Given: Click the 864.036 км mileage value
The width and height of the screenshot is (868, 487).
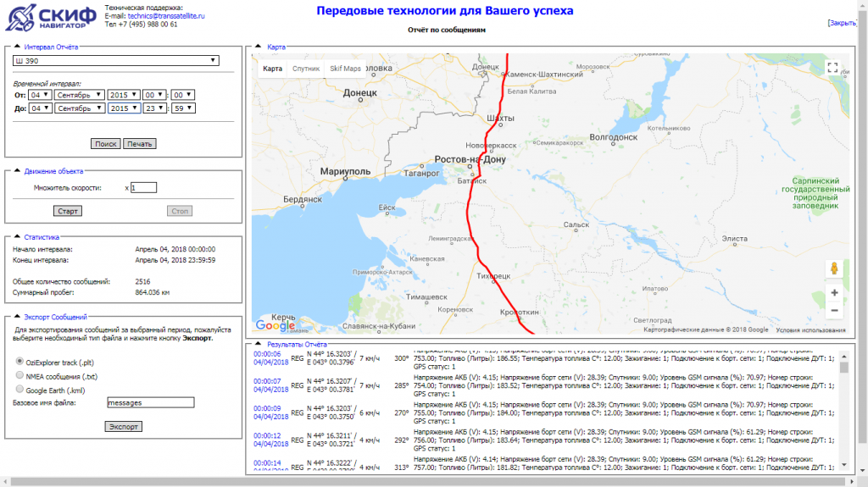Looking at the screenshot, I should click(153, 292).
